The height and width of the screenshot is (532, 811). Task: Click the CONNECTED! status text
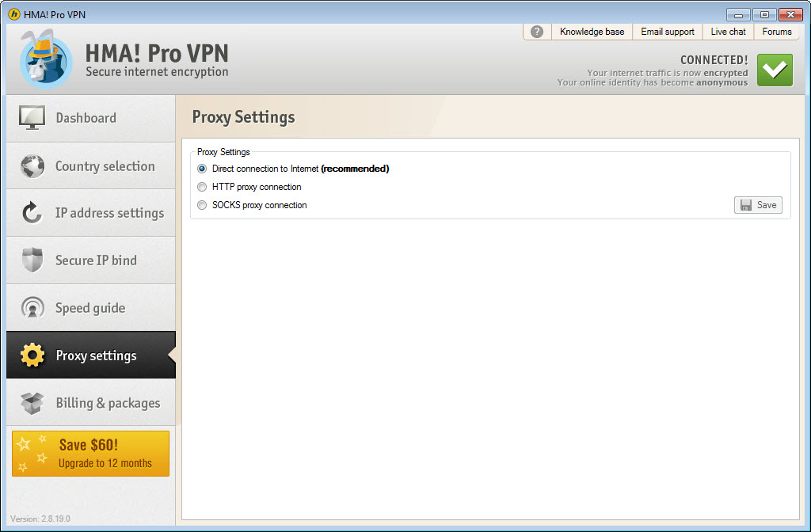tap(714, 60)
